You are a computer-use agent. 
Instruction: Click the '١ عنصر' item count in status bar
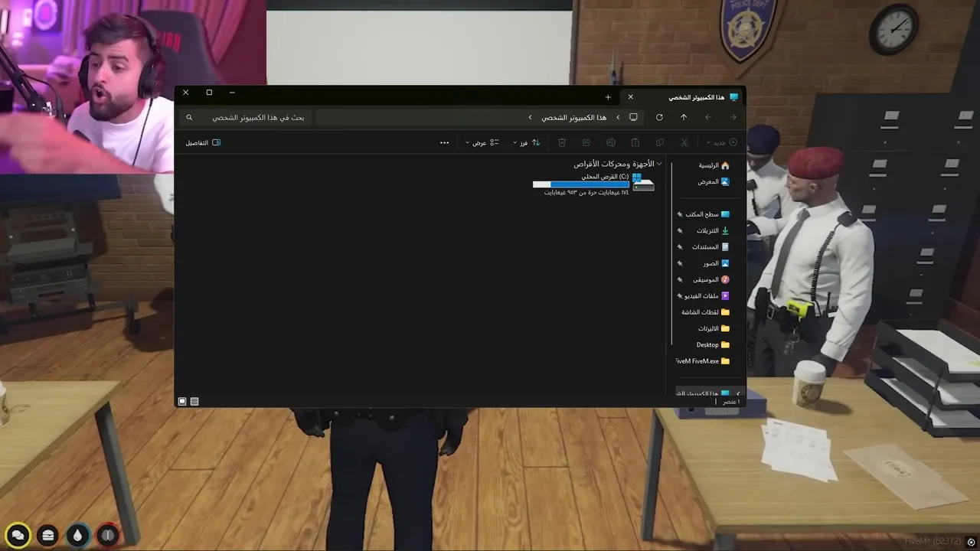click(x=731, y=401)
